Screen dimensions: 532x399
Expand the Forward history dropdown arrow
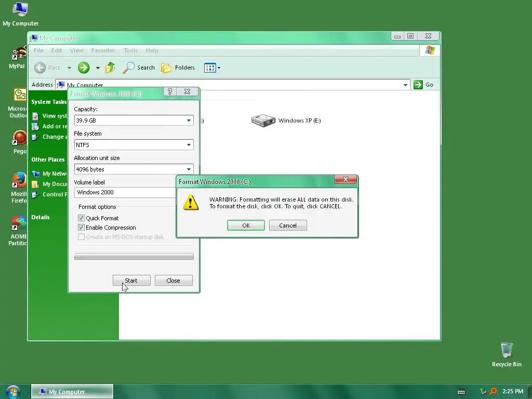point(98,68)
